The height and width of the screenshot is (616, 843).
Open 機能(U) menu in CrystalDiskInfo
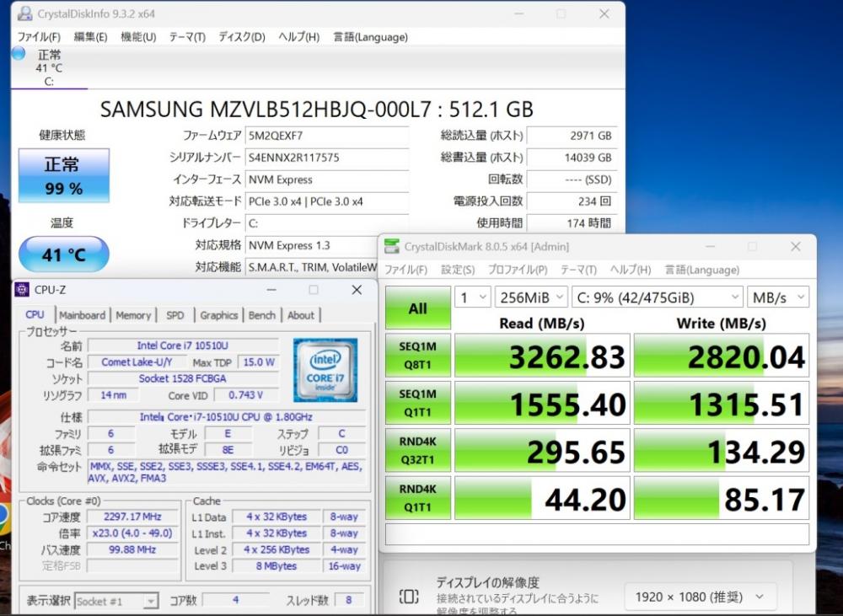[x=138, y=37]
